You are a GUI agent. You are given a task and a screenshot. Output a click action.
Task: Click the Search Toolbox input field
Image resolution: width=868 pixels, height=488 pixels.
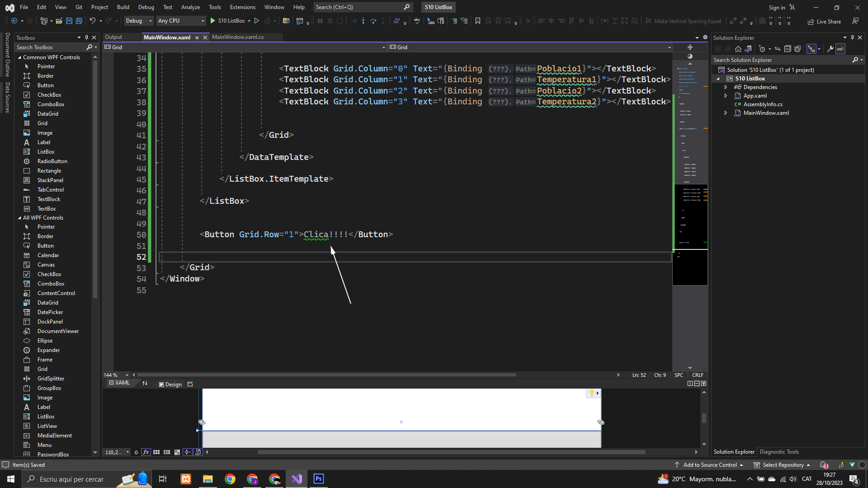coord(50,47)
